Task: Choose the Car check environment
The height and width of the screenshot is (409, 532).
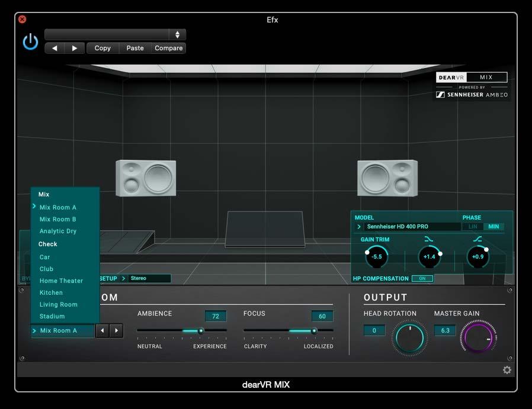Action: click(x=45, y=257)
